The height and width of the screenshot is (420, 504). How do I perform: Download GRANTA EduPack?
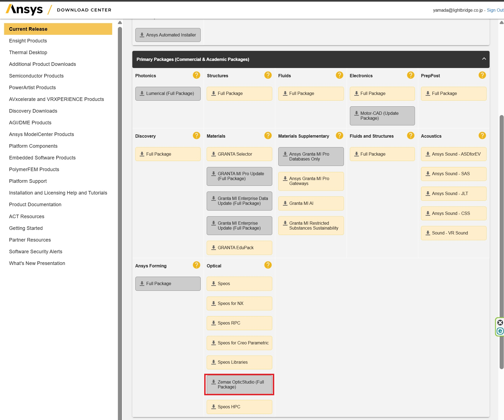(x=239, y=248)
